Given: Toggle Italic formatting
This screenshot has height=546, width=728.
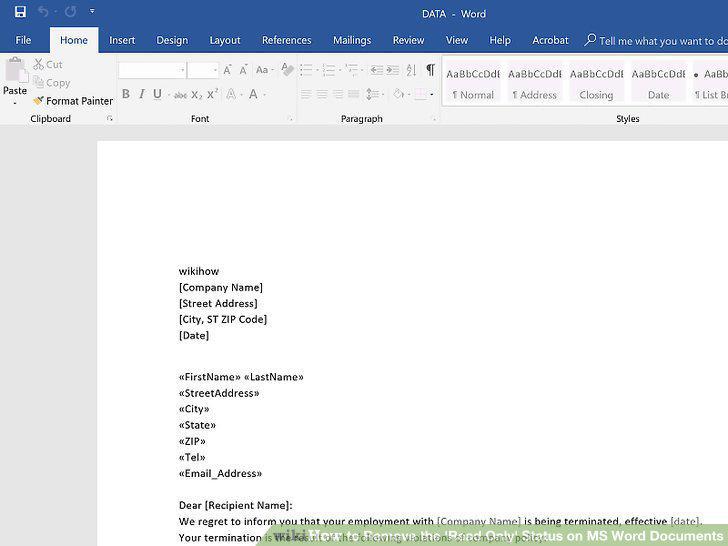Looking at the screenshot, I should pyautogui.click(x=142, y=94).
